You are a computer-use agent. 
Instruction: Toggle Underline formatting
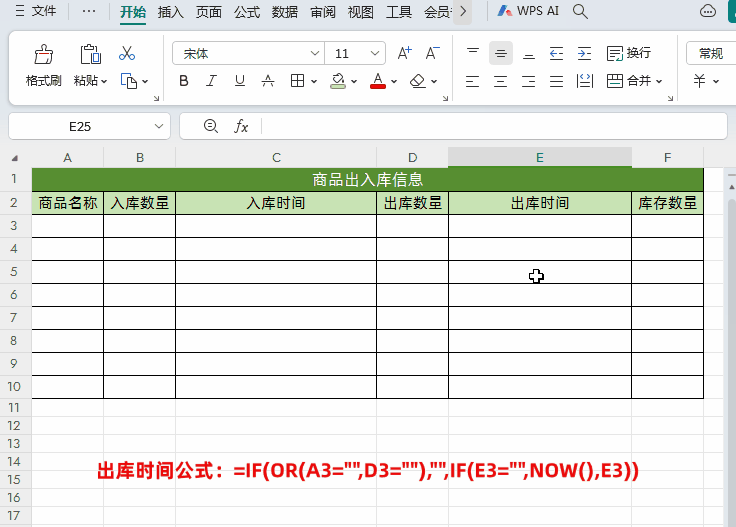pos(239,81)
